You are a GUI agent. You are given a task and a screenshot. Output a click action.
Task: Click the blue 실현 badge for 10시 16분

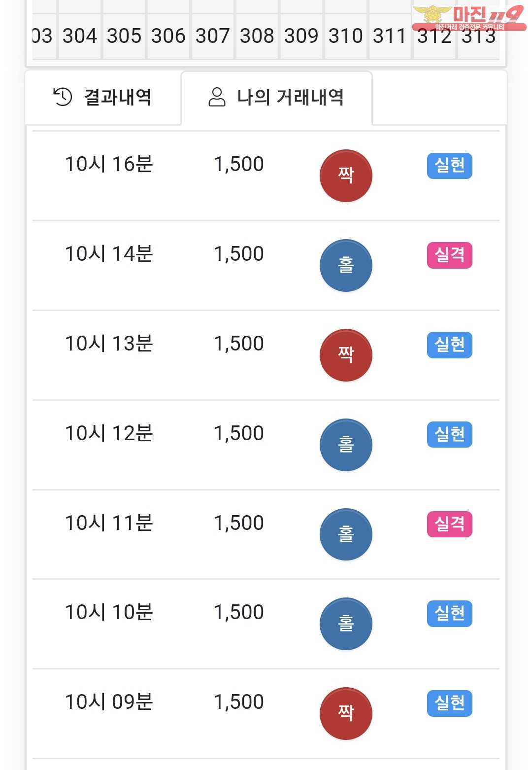click(x=449, y=166)
